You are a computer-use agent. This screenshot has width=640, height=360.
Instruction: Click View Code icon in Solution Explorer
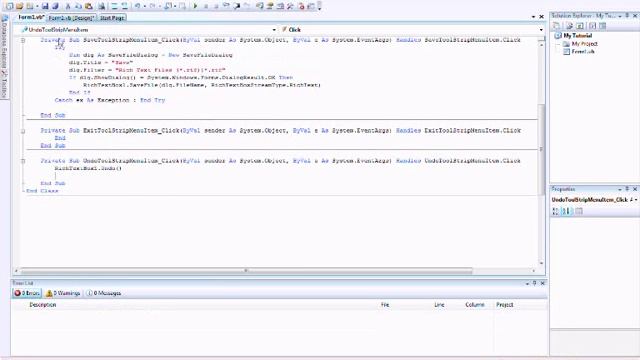tap(592, 26)
